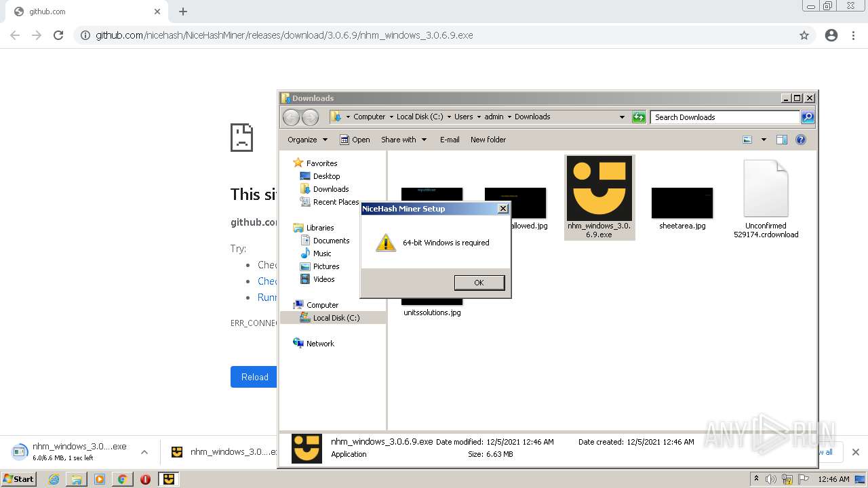Image resolution: width=868 pixels, height=488 pixels.
Task: Open Chrome profile account icon
Action: tap(831, 35)
